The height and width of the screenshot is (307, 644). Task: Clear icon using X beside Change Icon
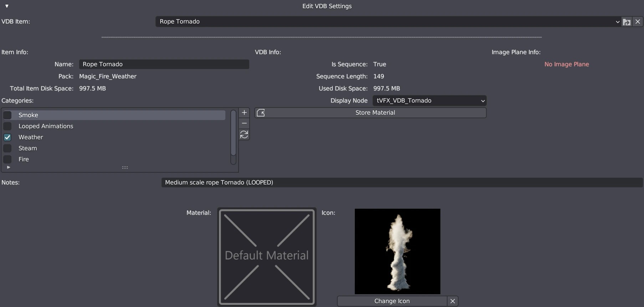coord(453,301)
